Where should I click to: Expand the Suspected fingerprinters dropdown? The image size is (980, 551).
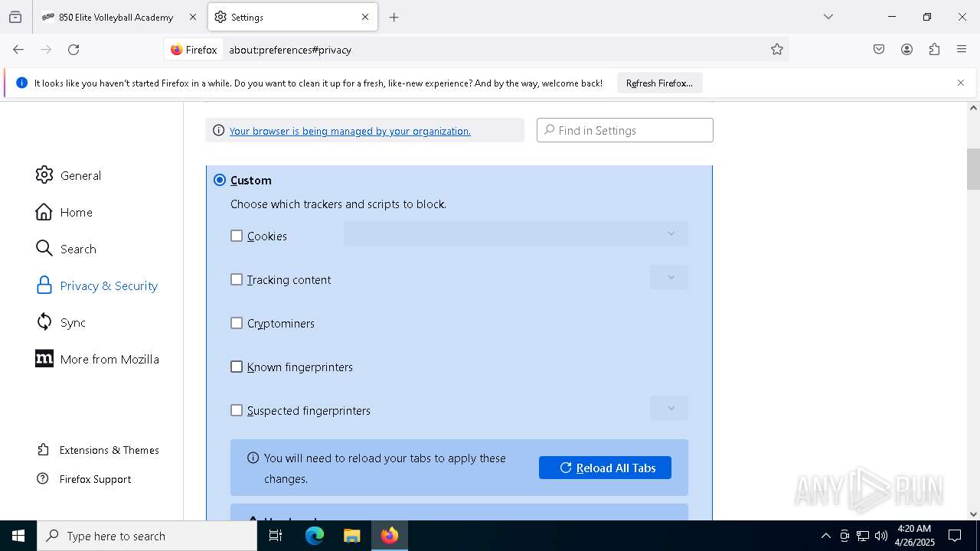[668, 408]
